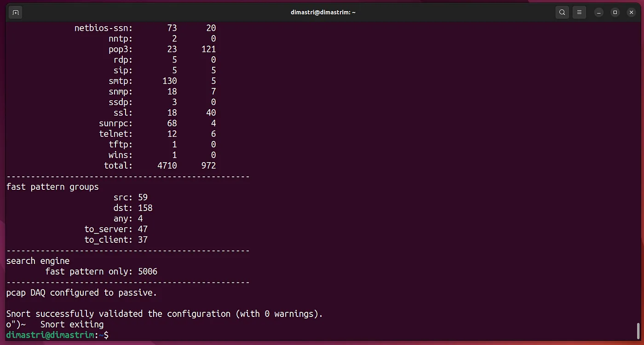Open the hamburger menu

[580, 12]
